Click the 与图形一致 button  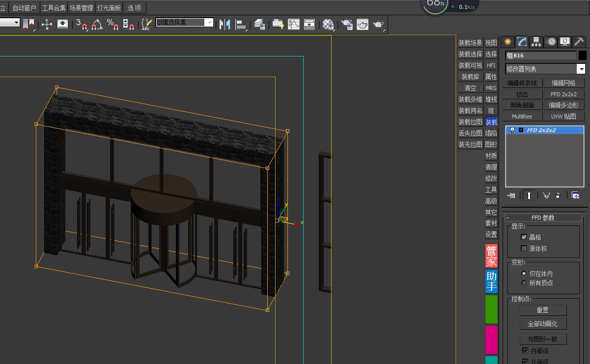[543, 339]
